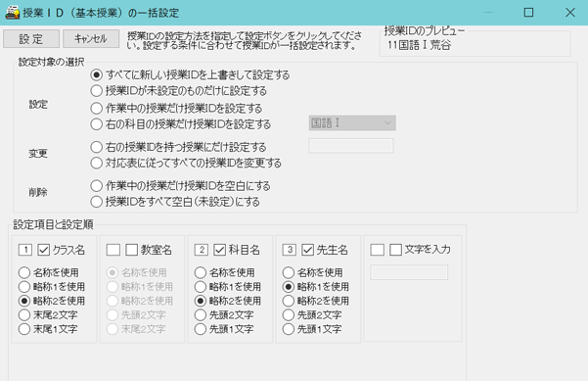Toggle the 教室名 checkbox

tap(132, 250)
